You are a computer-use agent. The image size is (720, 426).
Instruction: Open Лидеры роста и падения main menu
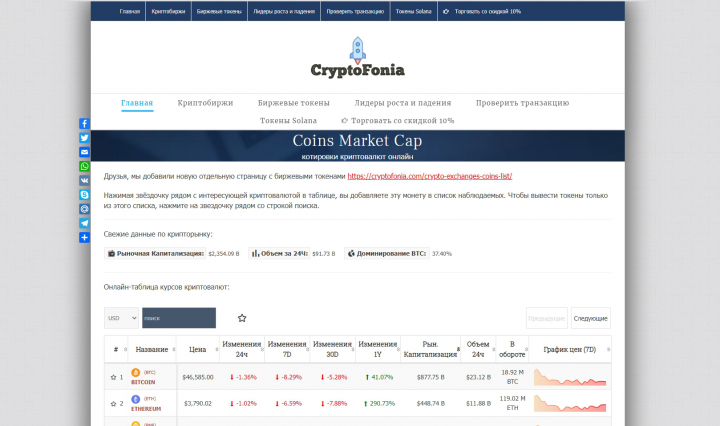[403, 103]
